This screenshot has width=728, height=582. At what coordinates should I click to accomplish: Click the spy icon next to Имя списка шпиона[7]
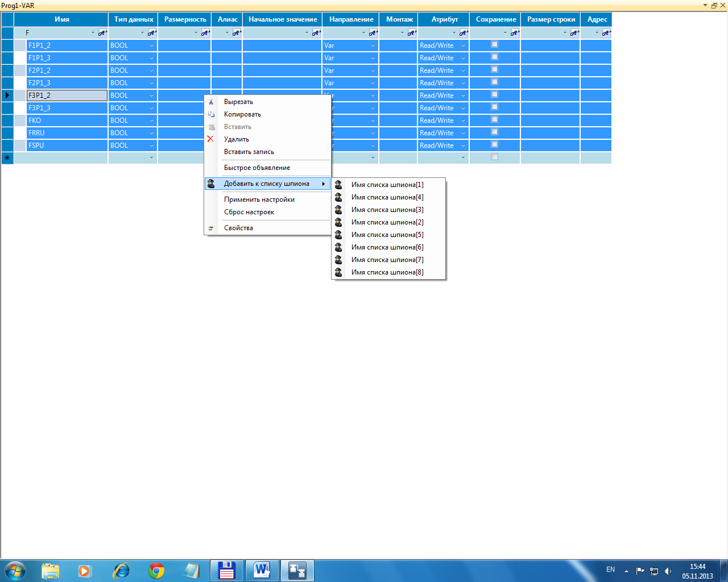point(338,259)
